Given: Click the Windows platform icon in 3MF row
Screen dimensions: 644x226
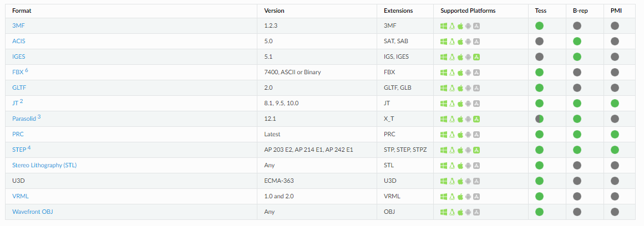Looking at the screenshot, I should click(x=444, y=26).
